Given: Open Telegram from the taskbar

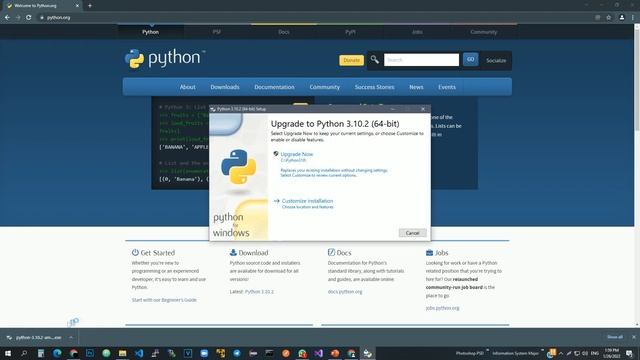Looking at the screenshot, I should click(237, 353).
